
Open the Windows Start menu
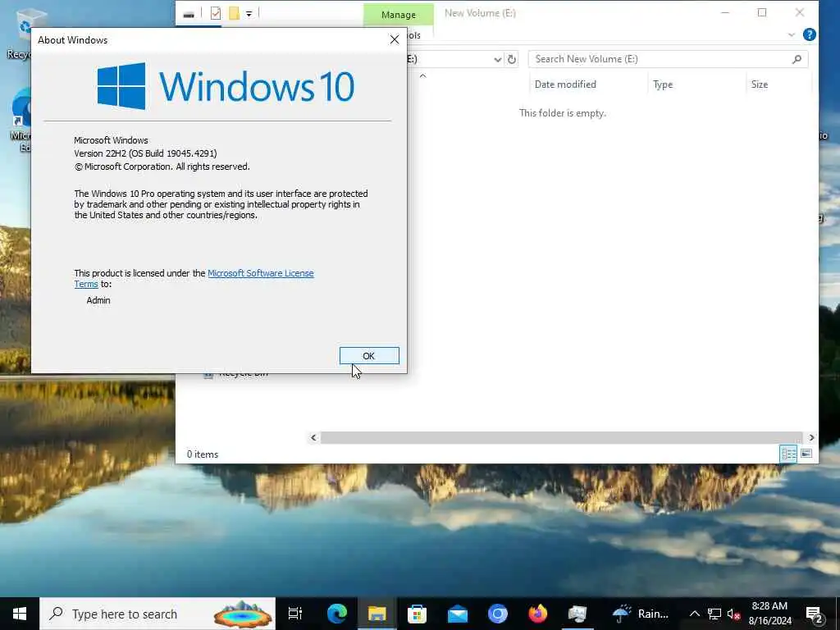click(x=20, y=614)
